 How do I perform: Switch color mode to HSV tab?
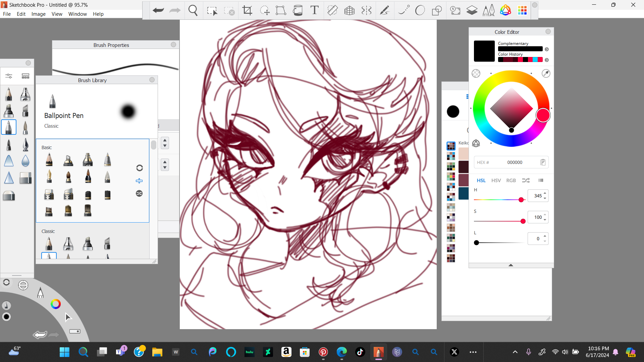pyautogui.click(x=496, y=180)
